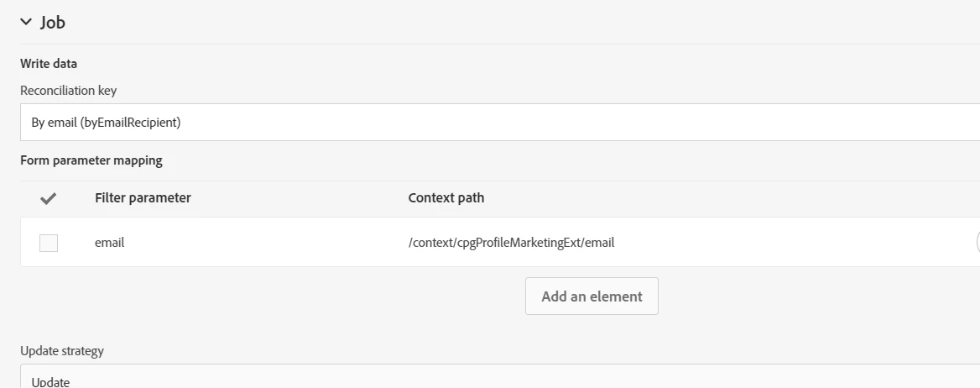Collapse the Job section chevron

tap(26, 23)
